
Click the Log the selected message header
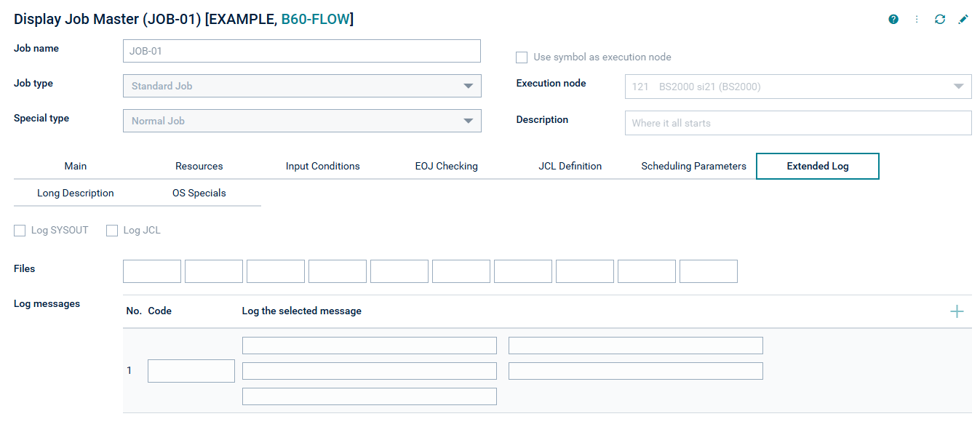point(302,311)
